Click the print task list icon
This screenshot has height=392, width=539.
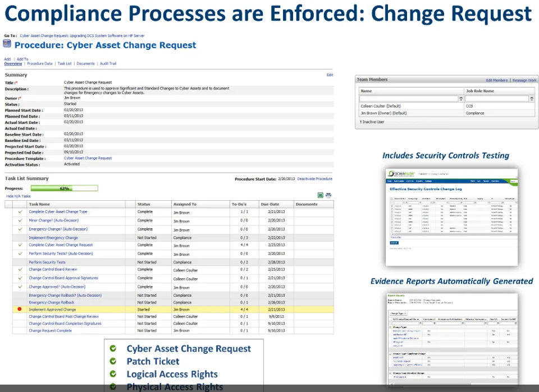pyautogui.click(x=328, y=195)
